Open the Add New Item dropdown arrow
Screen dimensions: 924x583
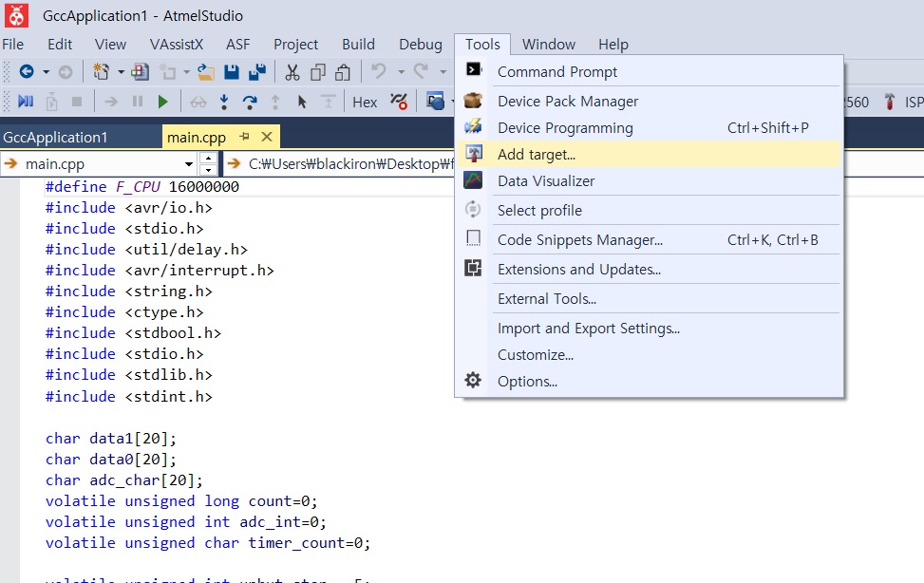tap(186, 72)
